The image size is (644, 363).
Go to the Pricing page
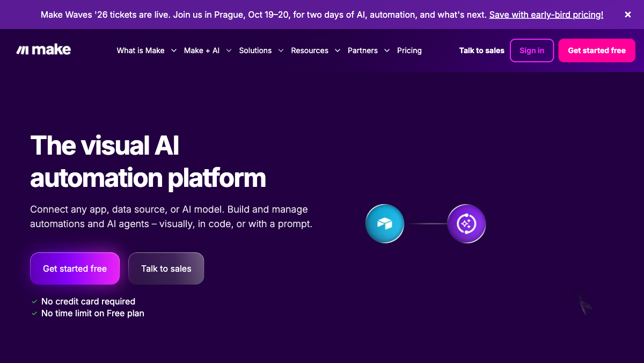(409, 50)
